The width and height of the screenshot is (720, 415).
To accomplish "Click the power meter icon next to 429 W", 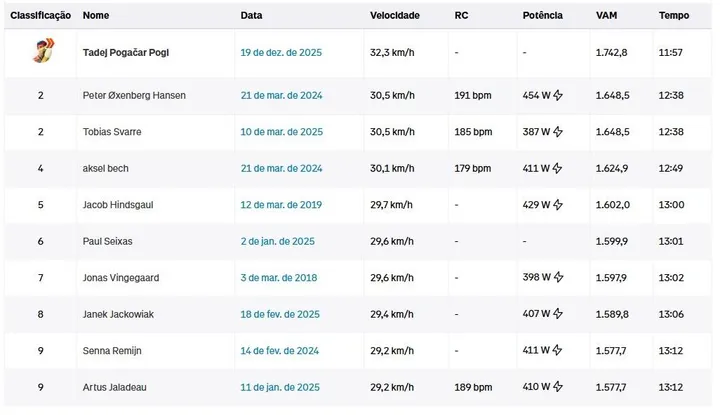I will 558,205.
